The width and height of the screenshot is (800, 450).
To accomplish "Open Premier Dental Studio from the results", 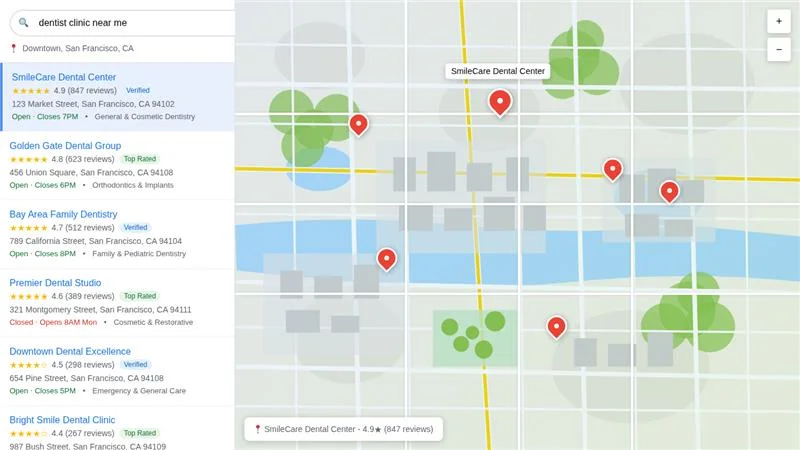I will pos(55,283).
